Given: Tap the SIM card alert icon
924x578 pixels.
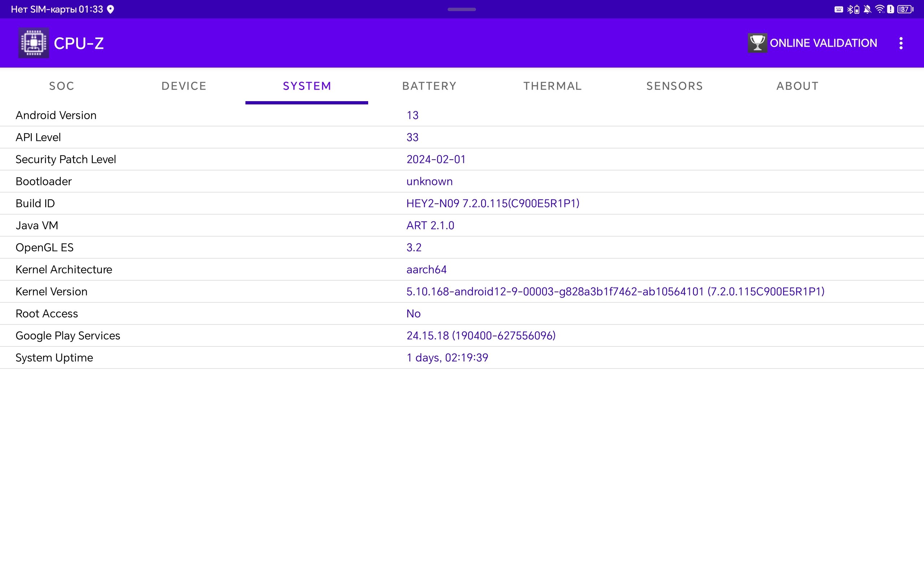Looking at the screenshot, I should pyautogui.click(x=890, y=9).
